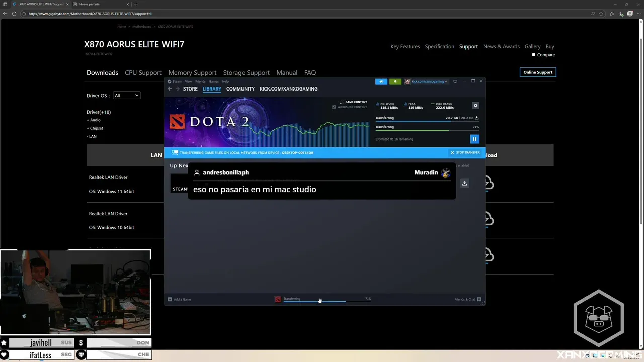Open the Driver OS dropdown
Screen dimensions: 644x362
click(126, 95)
